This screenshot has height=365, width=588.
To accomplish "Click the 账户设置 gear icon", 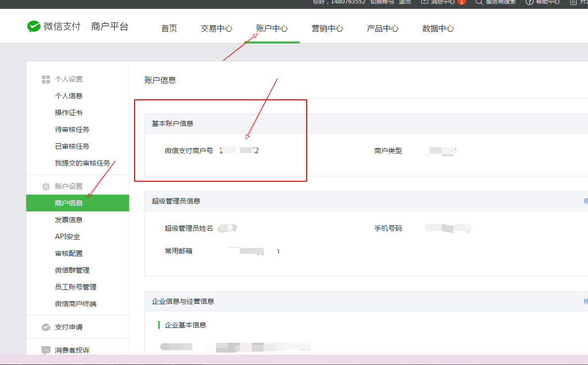I will click(46, 186).
